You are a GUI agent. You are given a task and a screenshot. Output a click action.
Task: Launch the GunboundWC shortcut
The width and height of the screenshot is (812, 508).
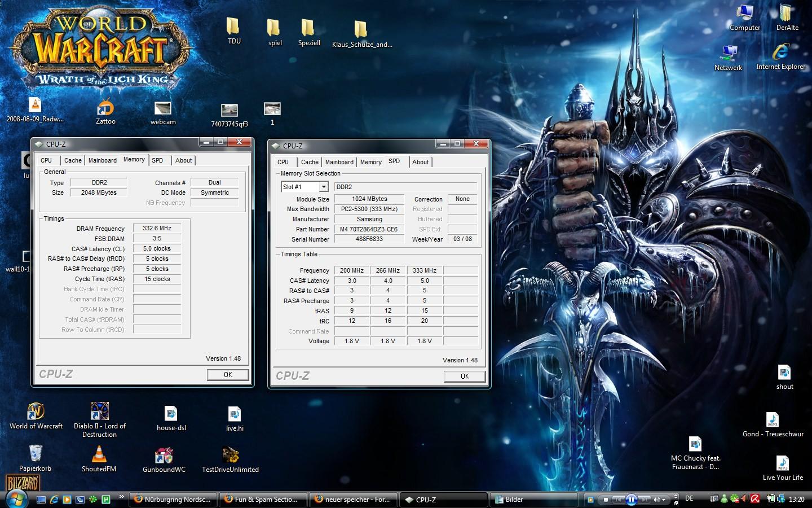164,459
